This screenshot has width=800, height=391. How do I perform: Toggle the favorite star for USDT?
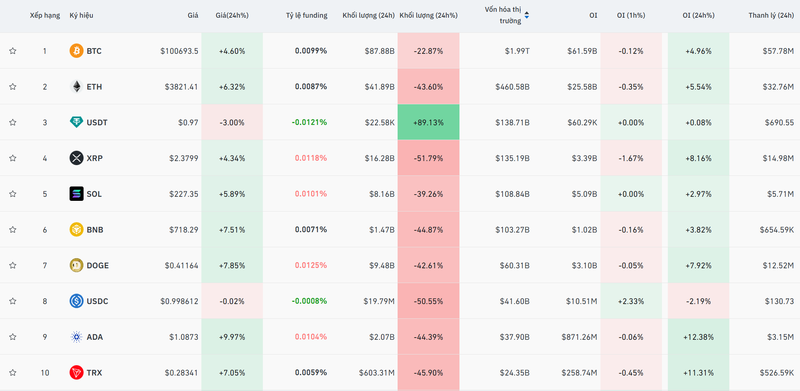coord(13,123)
